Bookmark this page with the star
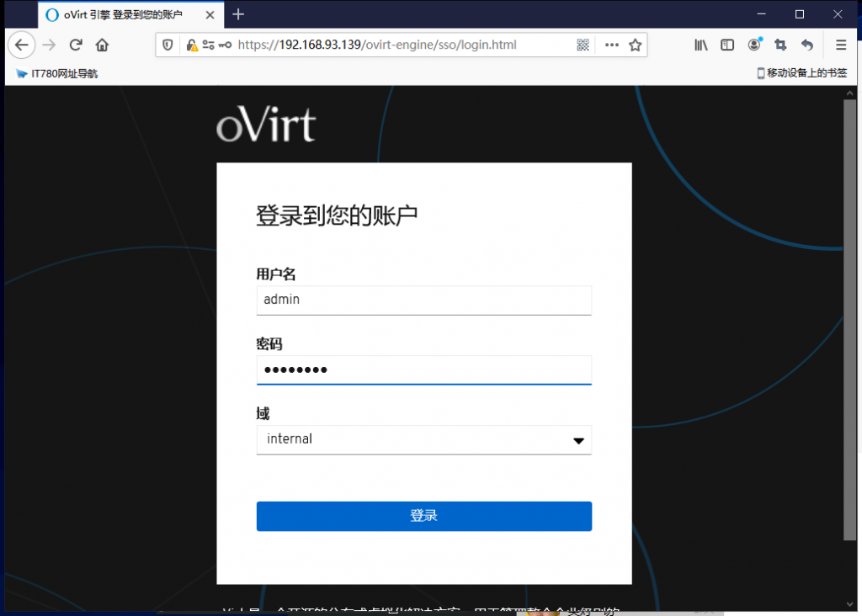862x616 pixels. (x=636, y=45)
